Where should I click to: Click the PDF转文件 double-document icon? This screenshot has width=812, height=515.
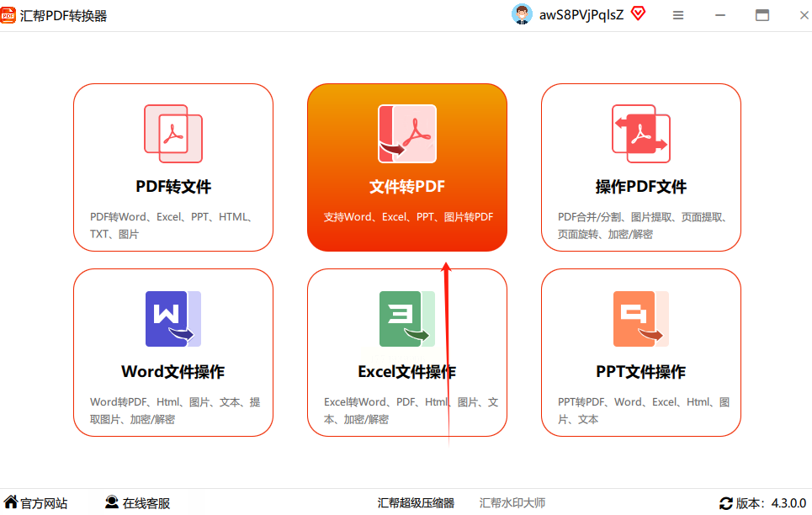coord(173,134)
